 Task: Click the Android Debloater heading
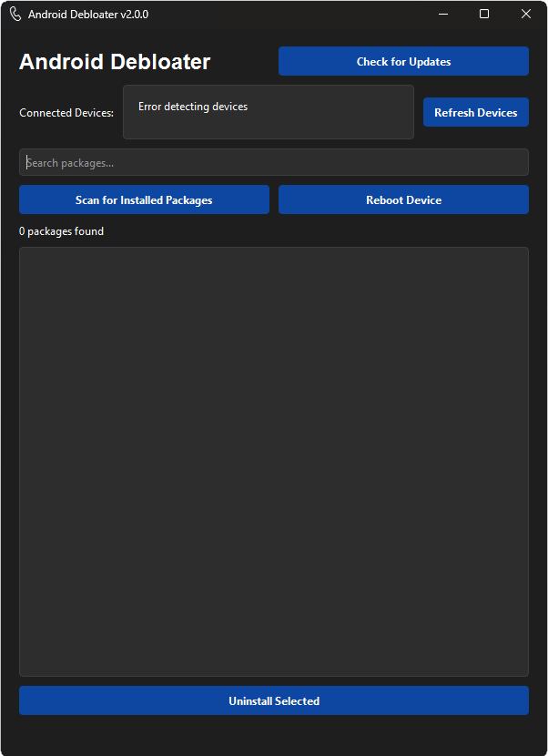(x=115, y=62)
